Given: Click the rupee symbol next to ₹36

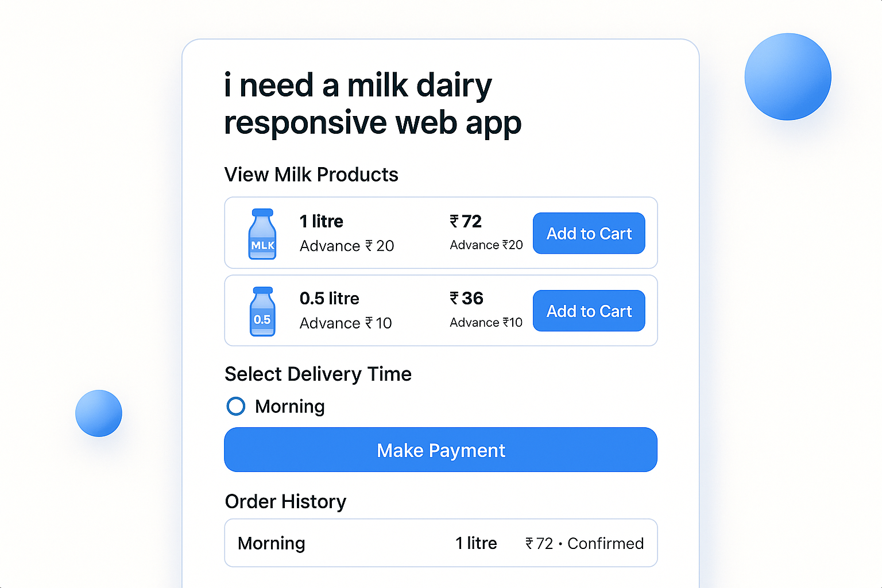Looking at the screenshot, I should pyautogui.click(x=454, y=299).
